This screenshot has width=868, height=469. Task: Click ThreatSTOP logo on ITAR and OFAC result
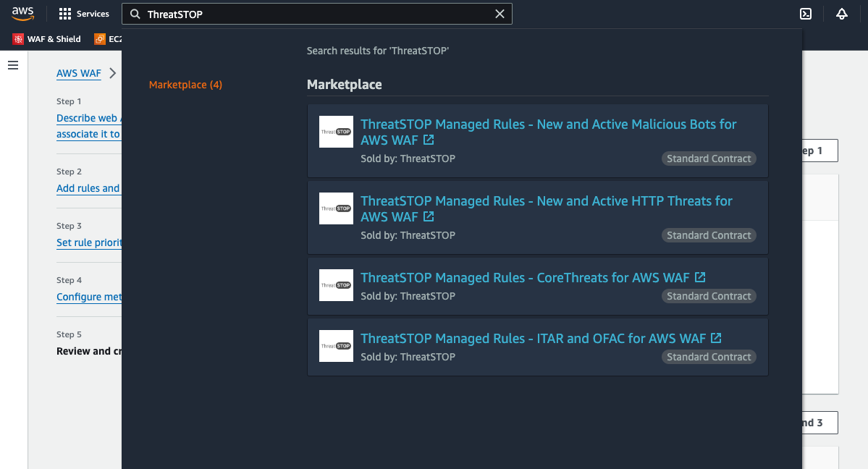pyautogui.click(x=336, y=346)
